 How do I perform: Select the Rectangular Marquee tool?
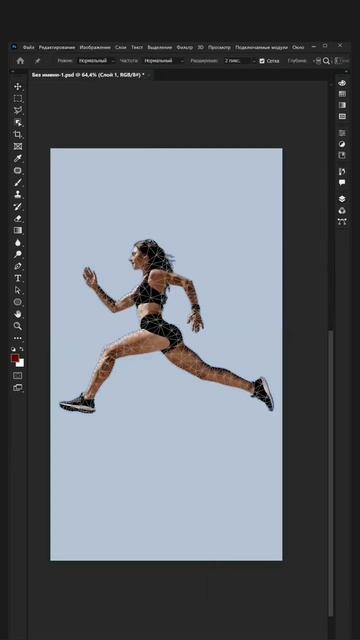tap(18, 99)
